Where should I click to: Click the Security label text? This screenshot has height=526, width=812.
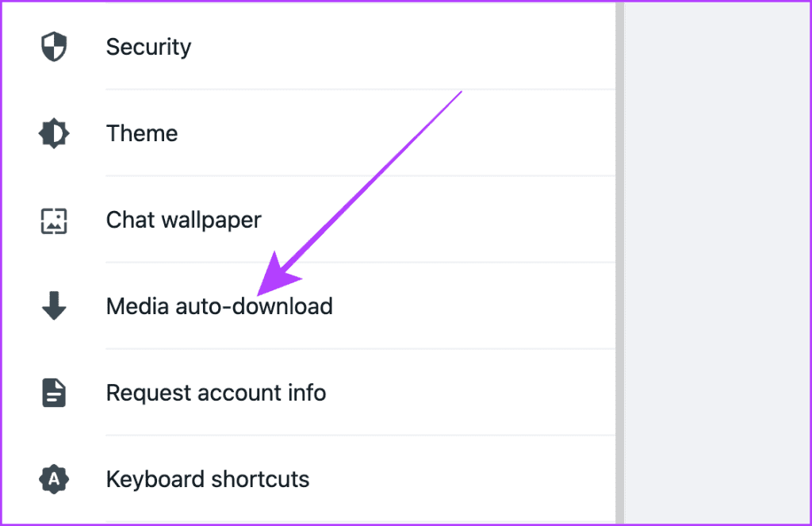[x=148, y=46]
